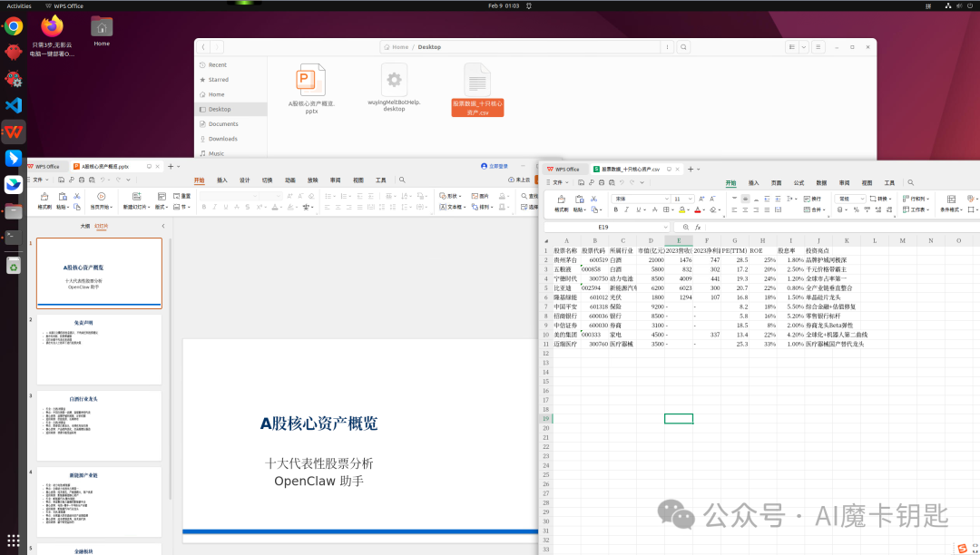This screenshot has width=980, height=555.
Task: Open a new tab with the plus in the spreadsheet
Action: tap(691, 170)
